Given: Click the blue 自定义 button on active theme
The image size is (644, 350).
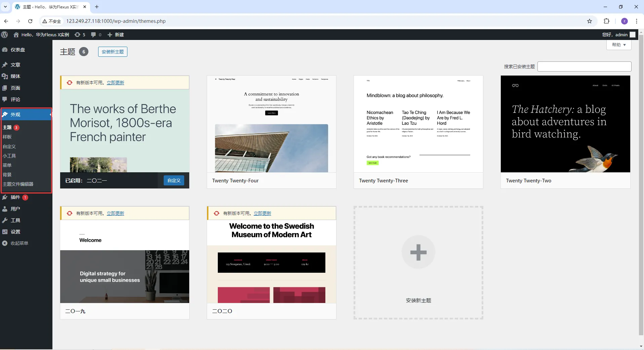Looking at the screenshot, I should click(174, 180).
